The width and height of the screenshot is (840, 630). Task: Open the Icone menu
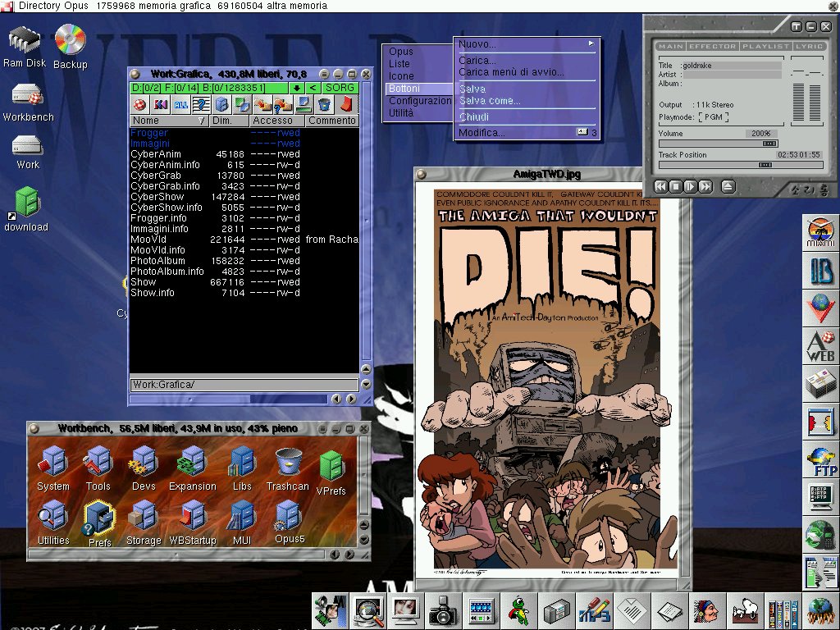[x=401, y=76]
